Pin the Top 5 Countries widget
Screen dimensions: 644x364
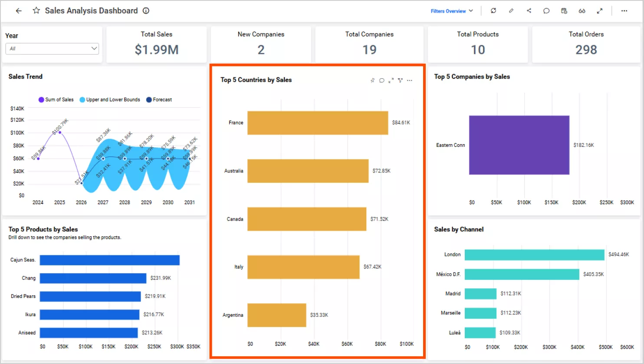click(372, 80)
